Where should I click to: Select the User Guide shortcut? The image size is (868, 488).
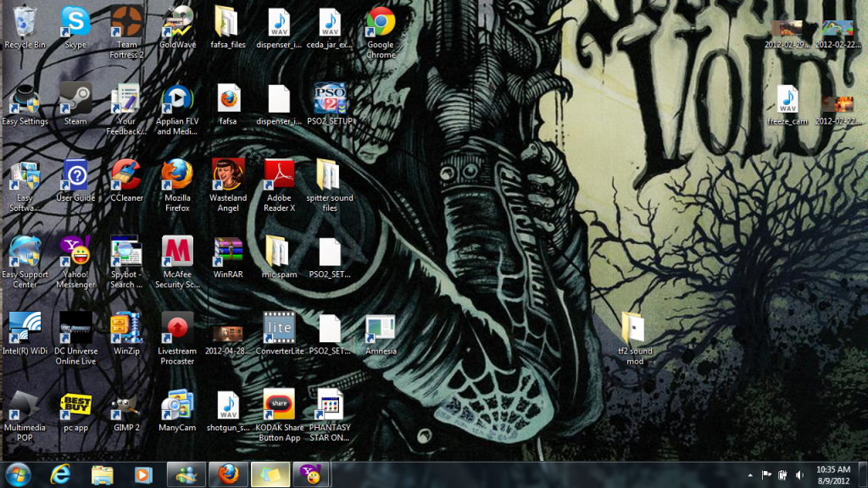coord(75,181)
